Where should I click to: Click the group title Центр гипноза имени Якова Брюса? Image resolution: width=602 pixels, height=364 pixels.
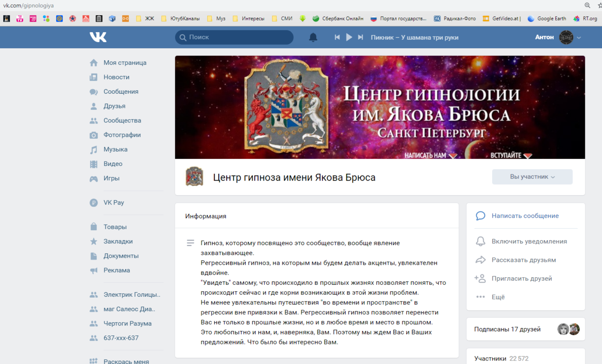[x=294, y=177]
